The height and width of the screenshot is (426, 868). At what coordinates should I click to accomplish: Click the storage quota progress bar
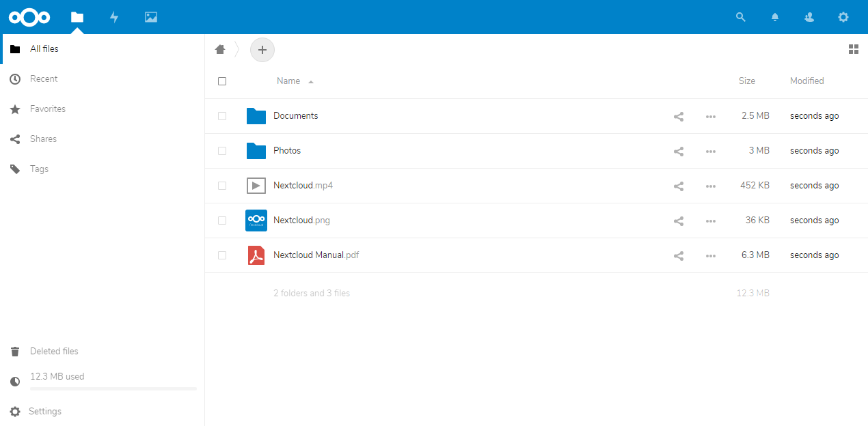click(x=113, y=388)
